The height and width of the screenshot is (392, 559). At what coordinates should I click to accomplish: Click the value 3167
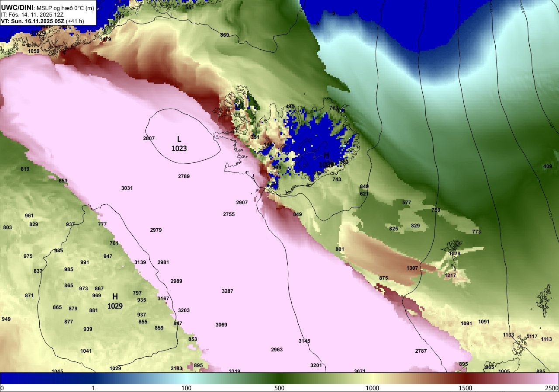[163, 299]
